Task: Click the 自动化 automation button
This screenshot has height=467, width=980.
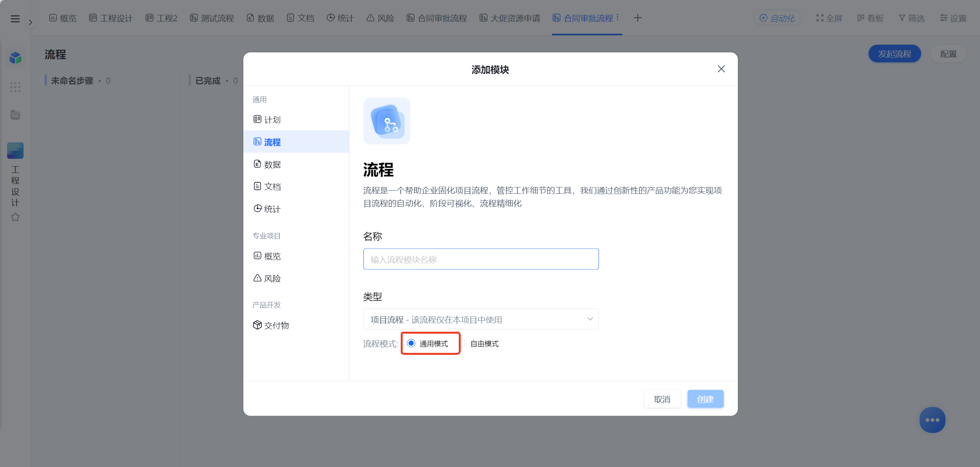Action: [777, 18]
